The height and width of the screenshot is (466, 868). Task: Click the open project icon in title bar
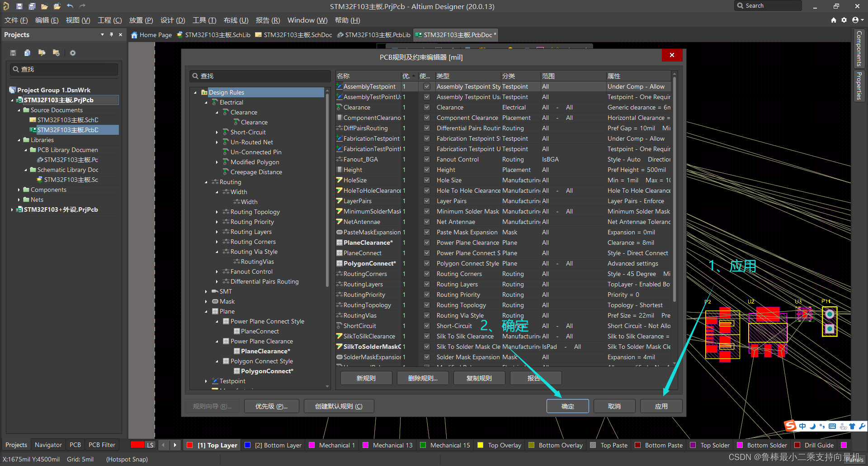tap(57, 6)
